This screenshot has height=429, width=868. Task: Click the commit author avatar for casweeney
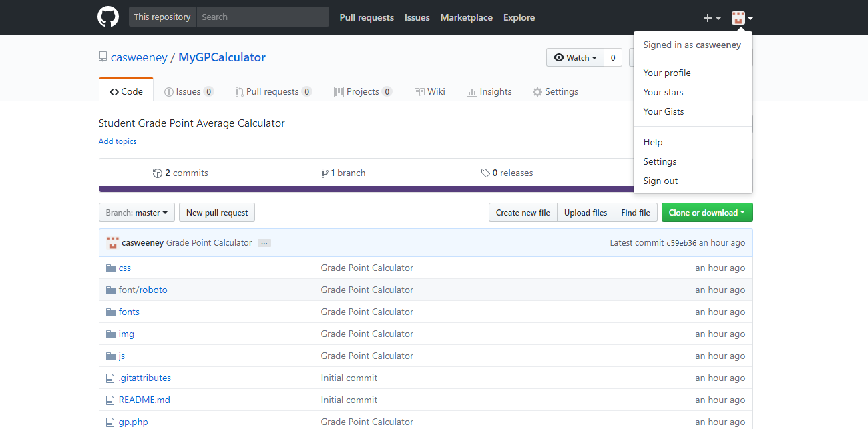[113, 243]
